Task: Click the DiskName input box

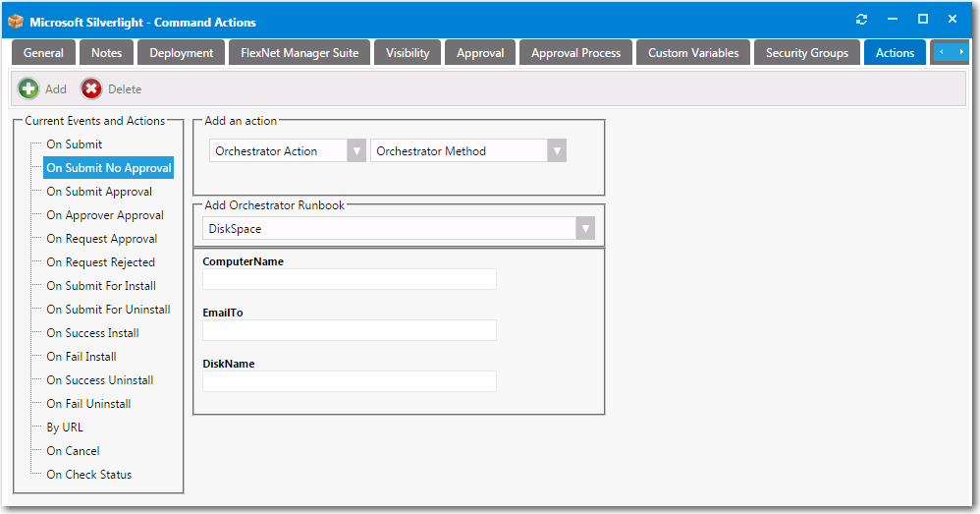Action: click(x=349, y=381)
